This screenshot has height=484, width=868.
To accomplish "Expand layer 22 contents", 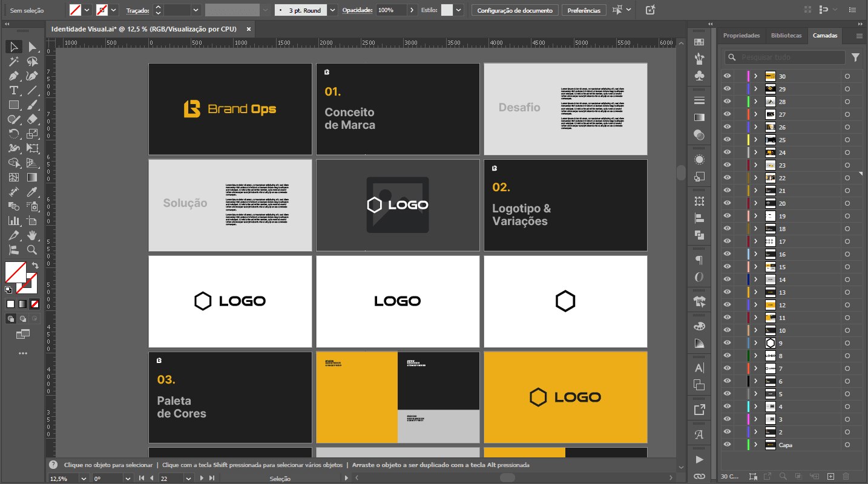I will (755, 178).
